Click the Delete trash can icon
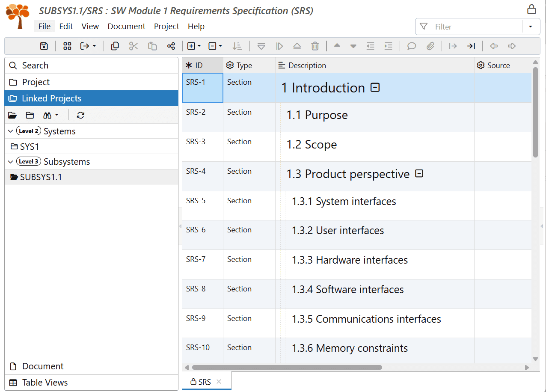The image size is (546, 392). pos(315,46)
